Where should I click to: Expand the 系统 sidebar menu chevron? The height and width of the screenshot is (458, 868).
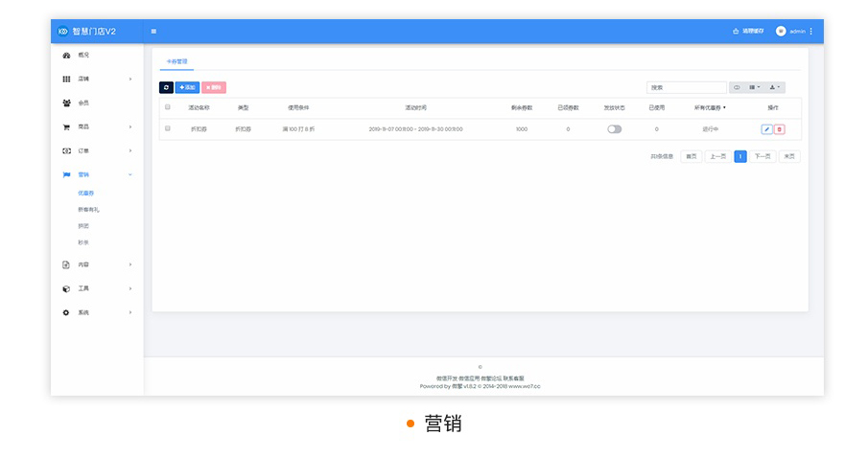[130, 313]
